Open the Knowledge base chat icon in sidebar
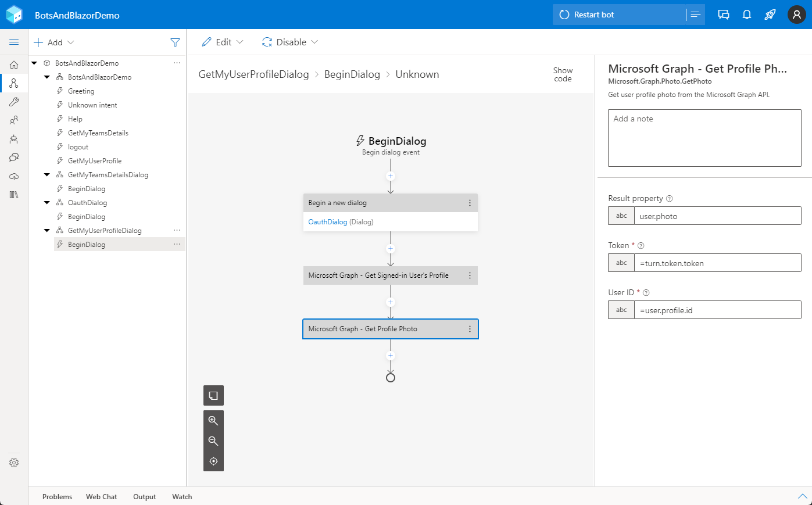This screenshot has height=505, width=812. pyautogui.click(x=14, y=157)
